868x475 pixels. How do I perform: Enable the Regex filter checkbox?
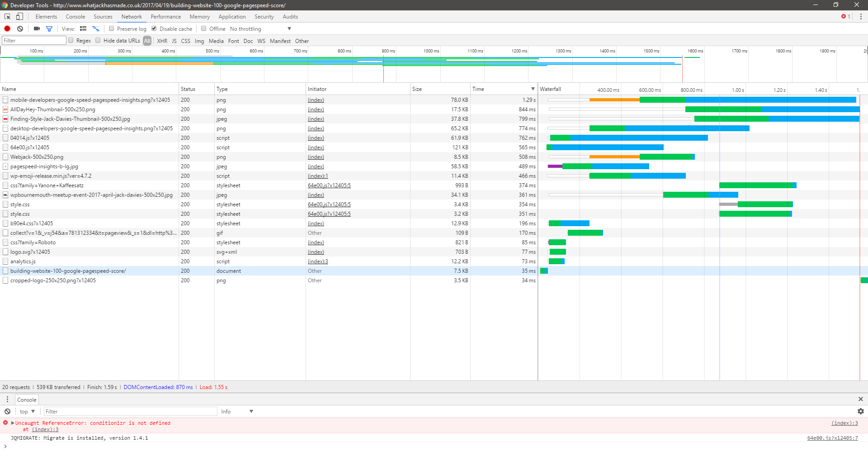(71, 40)
